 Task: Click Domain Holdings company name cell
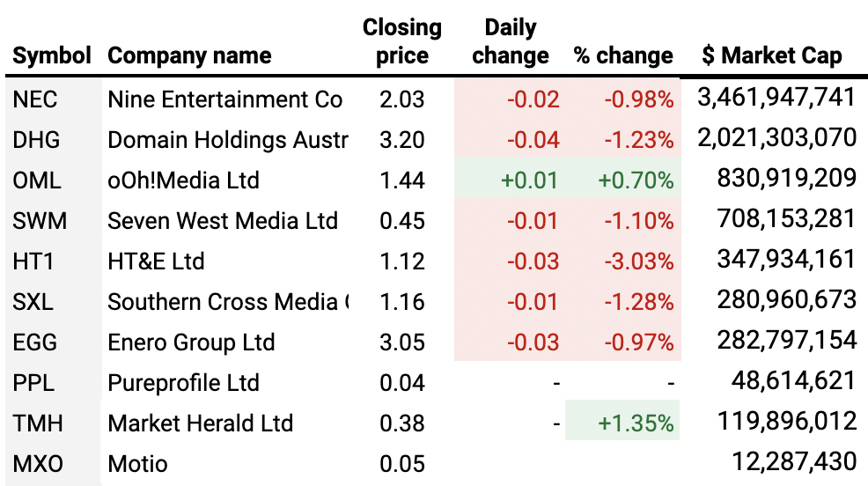coord(227,140)
